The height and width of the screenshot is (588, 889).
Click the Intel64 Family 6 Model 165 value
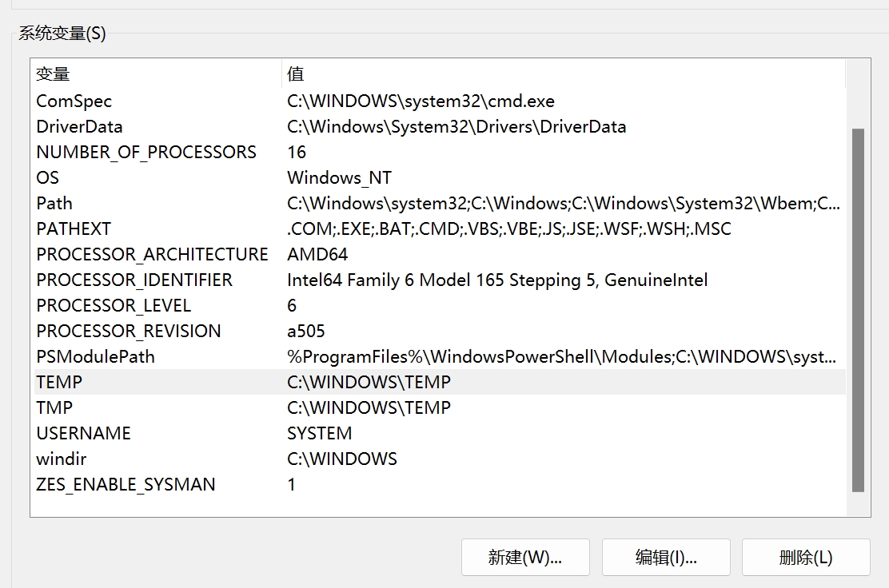[x=497, y=280]
